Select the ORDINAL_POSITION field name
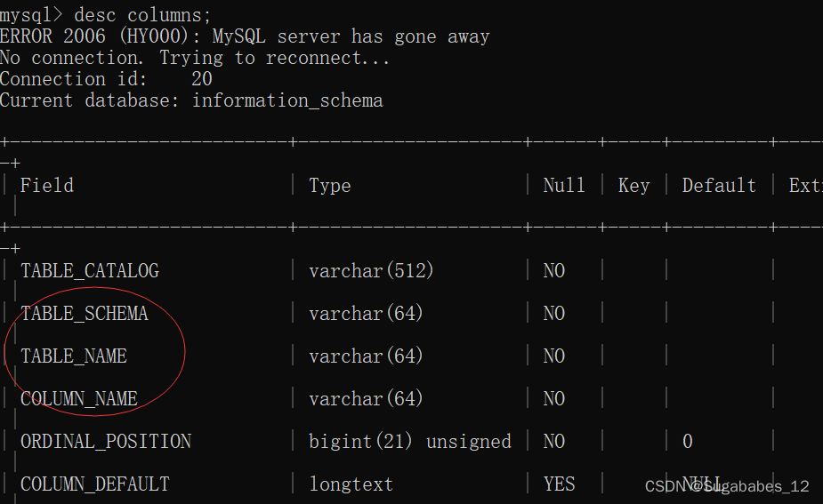Viewport: 823px width, 504px height. pos(106,442)
